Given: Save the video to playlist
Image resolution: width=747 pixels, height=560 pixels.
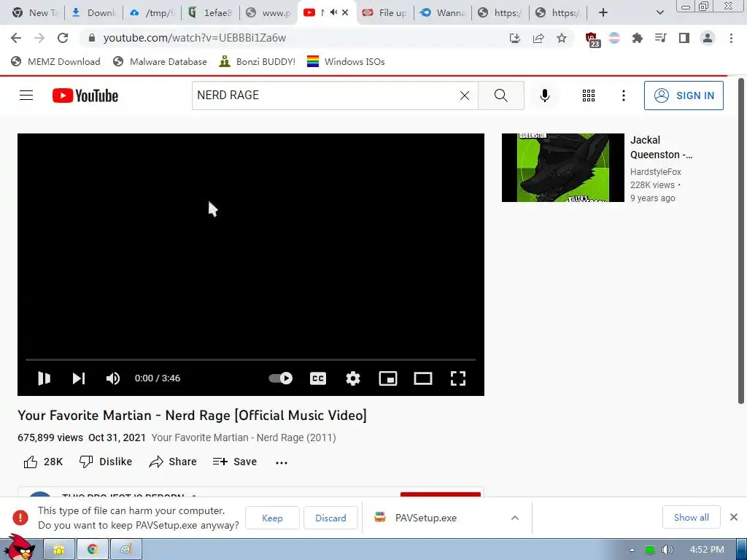Looking at the screenshot, I should tap(234, 462).
